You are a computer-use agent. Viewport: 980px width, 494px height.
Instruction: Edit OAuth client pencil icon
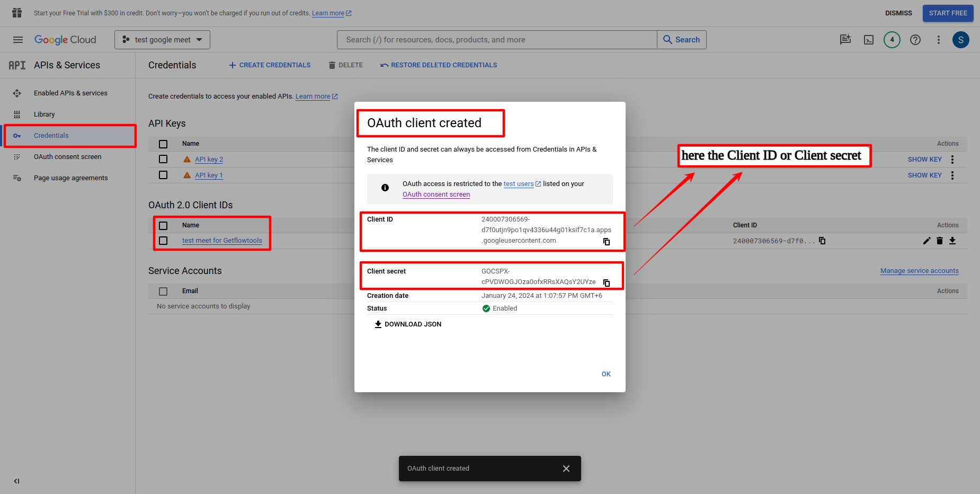pyautogui.click(x=926, y=241)
